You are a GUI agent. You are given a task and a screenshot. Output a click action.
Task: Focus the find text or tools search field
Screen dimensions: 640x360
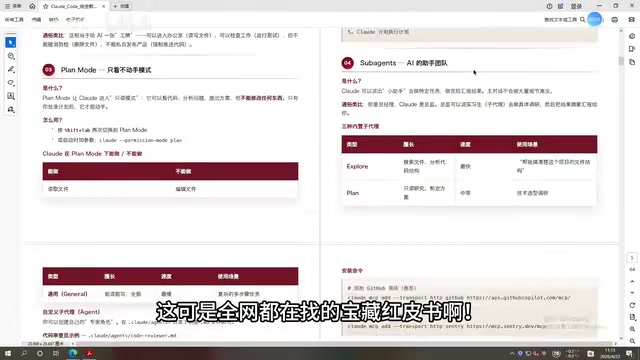click(x=560, y=20)
